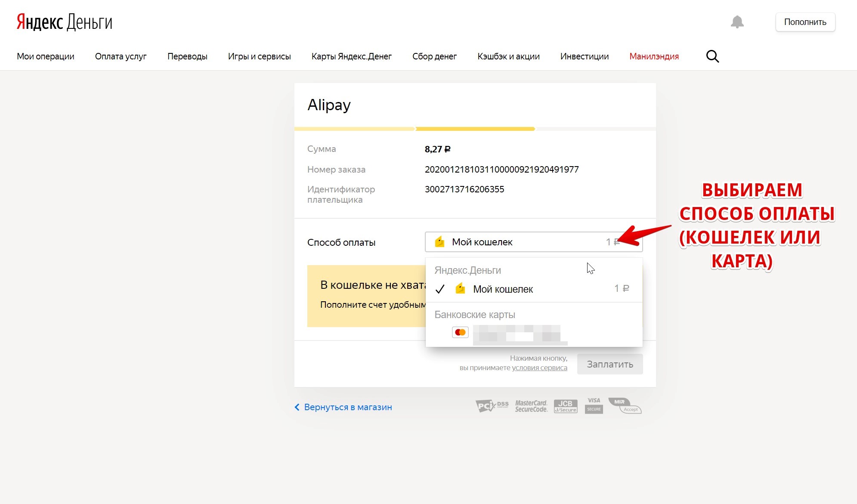Image resolution: width=857 pixels, height=504 pixels.
Task: Open Инвестиции section
Action: pyautogui.click(x=585, y=56)
